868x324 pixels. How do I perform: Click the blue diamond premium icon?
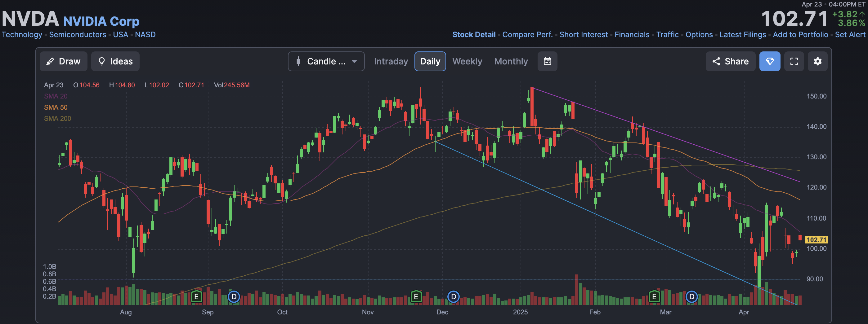pyautogui.click(x=770, y=61)
